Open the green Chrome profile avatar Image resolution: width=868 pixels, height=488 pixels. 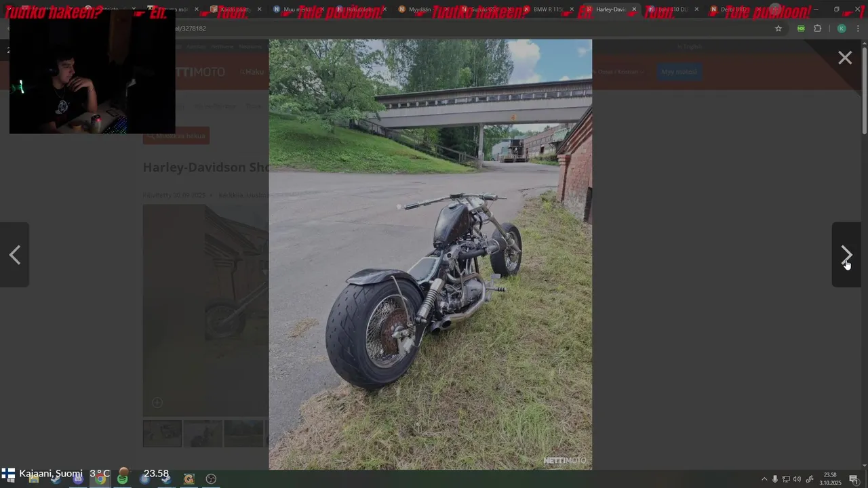tap(842, 28)
